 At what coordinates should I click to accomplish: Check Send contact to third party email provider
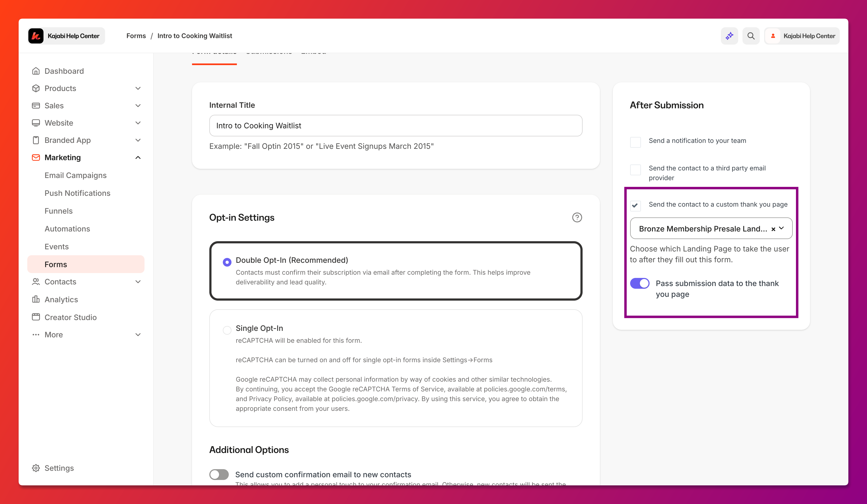(x=635, y=169)
